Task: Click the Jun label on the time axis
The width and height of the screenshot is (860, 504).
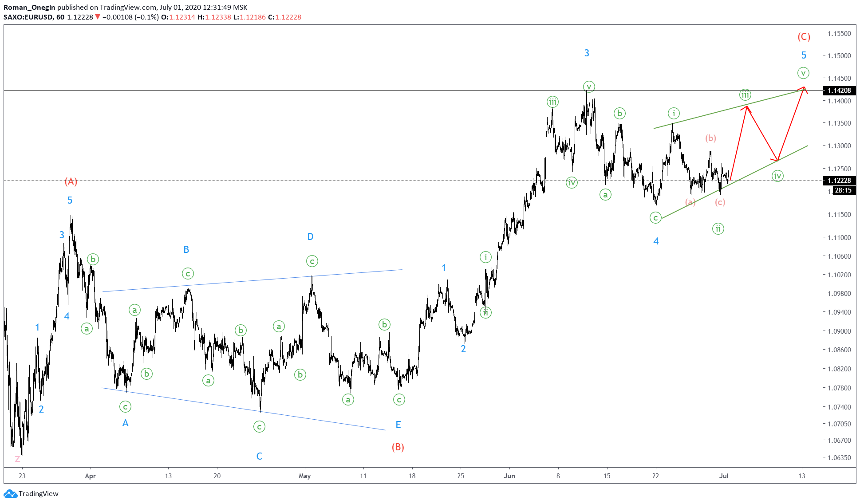Action: pyautogui.click(x=509, y=476)
